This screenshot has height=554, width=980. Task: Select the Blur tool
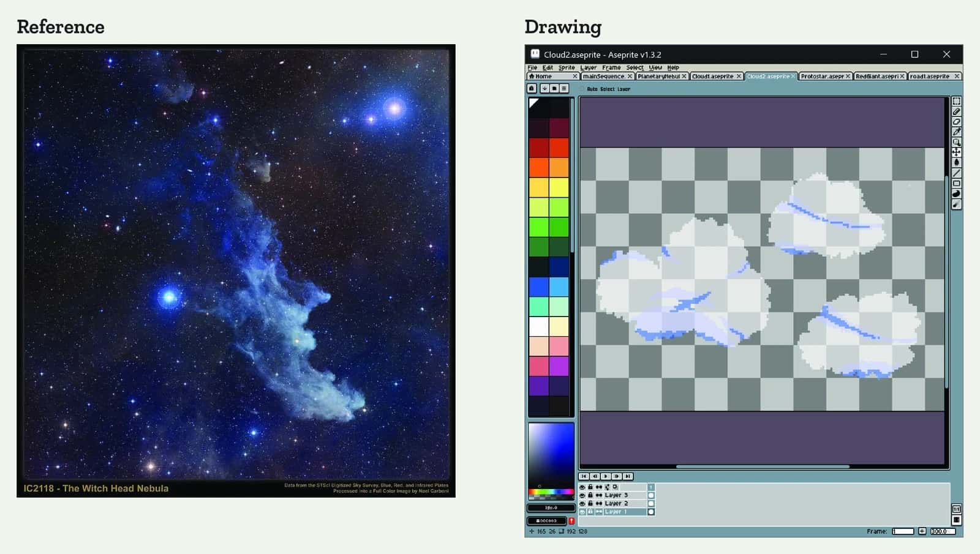pos(956,204)
